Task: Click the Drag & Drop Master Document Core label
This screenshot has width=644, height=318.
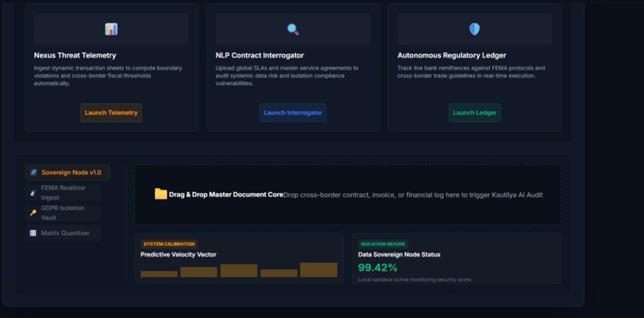Action: pyautogui.click(x=226, y=195)
